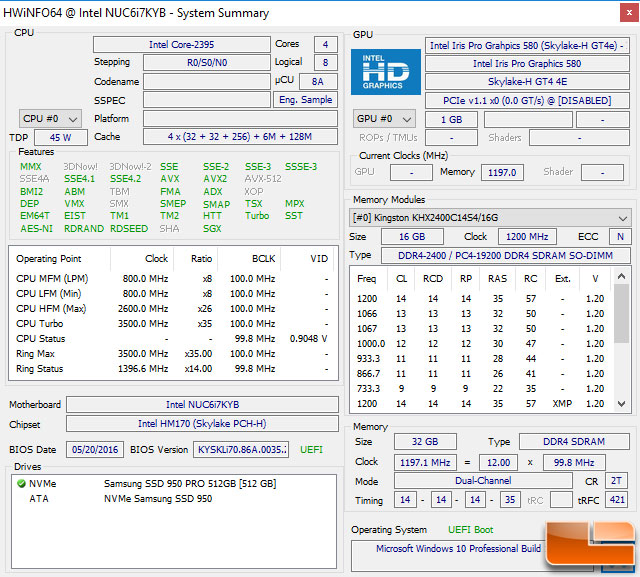
Task: Click the memory timings scroll up arrow
Action: (622, 276)
